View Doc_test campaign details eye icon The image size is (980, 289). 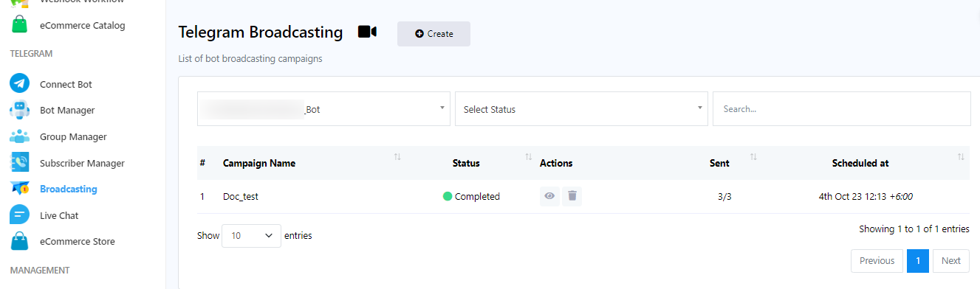point(549,197)
